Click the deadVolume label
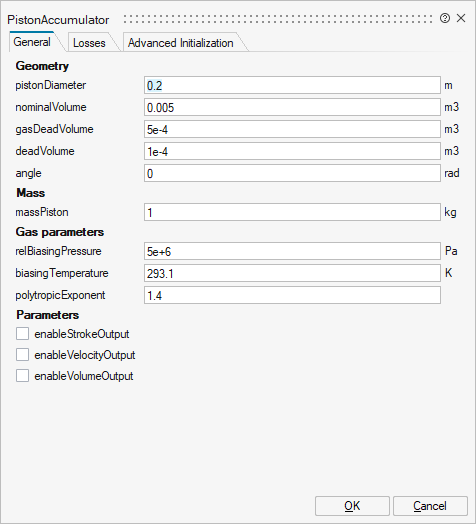 (45, 151)
